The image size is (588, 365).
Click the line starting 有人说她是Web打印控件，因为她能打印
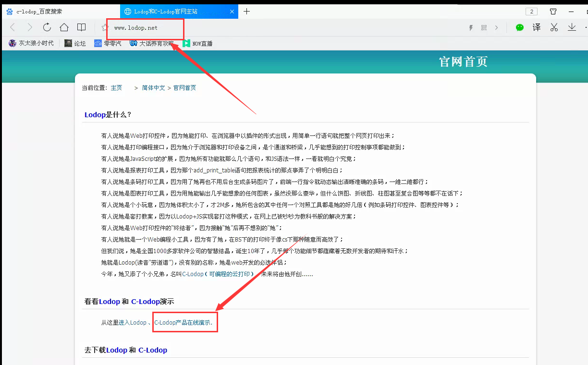248,136
